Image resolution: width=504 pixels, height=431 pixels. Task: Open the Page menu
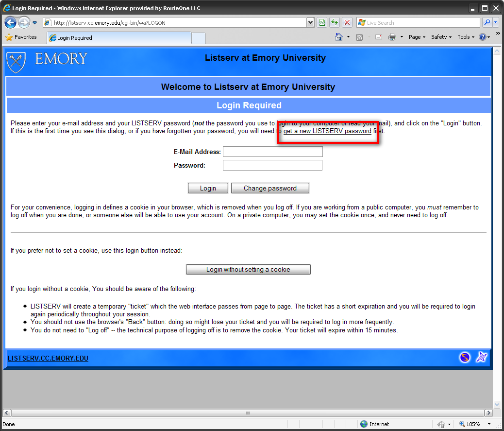(417, 37)
